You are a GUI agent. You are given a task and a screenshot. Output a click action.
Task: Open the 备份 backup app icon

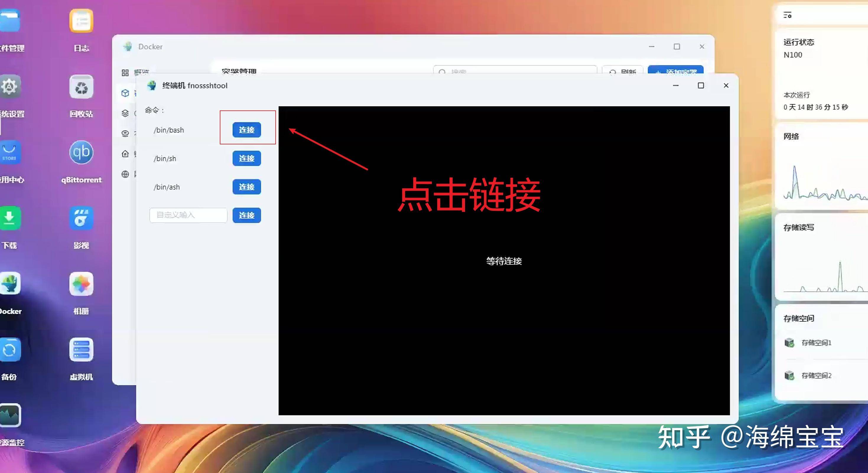tap(10, 350)
